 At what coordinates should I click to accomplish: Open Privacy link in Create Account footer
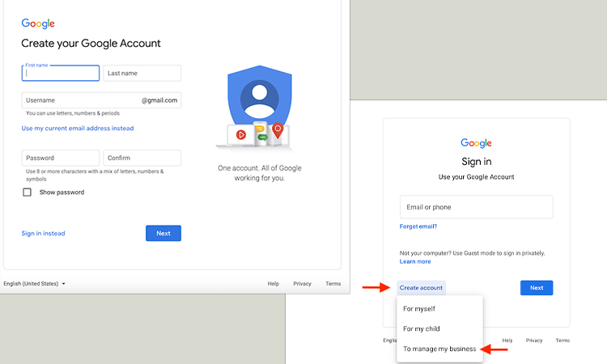point(303,284)
